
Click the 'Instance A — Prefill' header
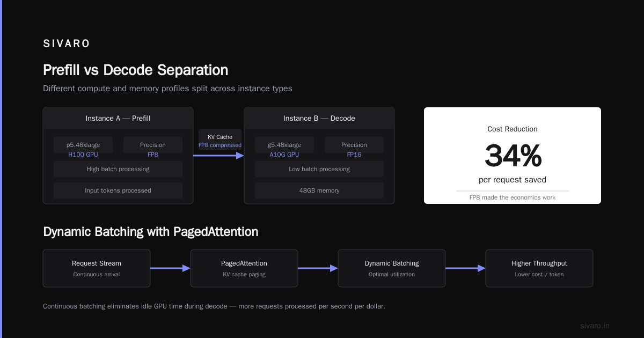[118, 118]
